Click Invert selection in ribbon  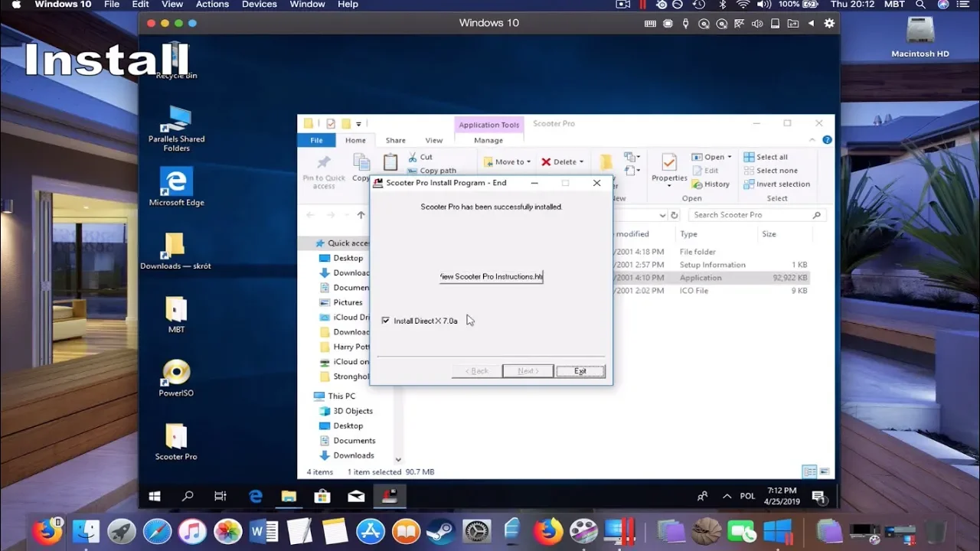(776, 184)
